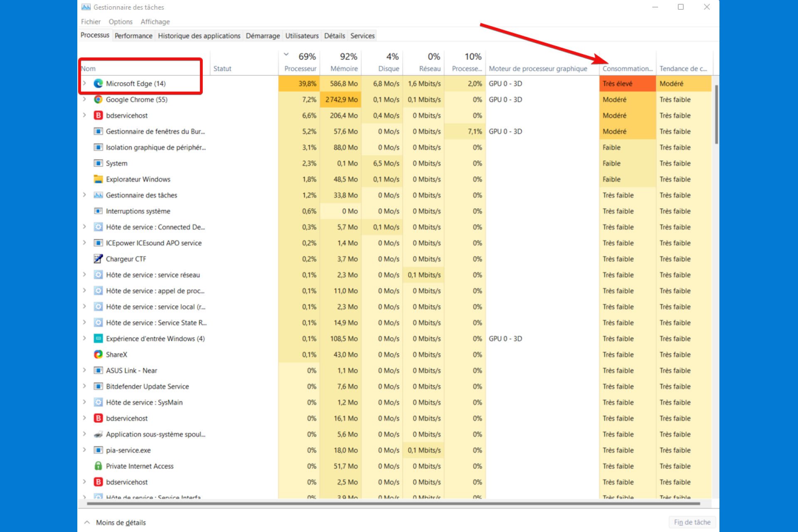This screenshot has width=798, height=532.
Task: Click the red B icon beside the 2,5 Mo bdservicehost row
Action: tap(98, 482)
